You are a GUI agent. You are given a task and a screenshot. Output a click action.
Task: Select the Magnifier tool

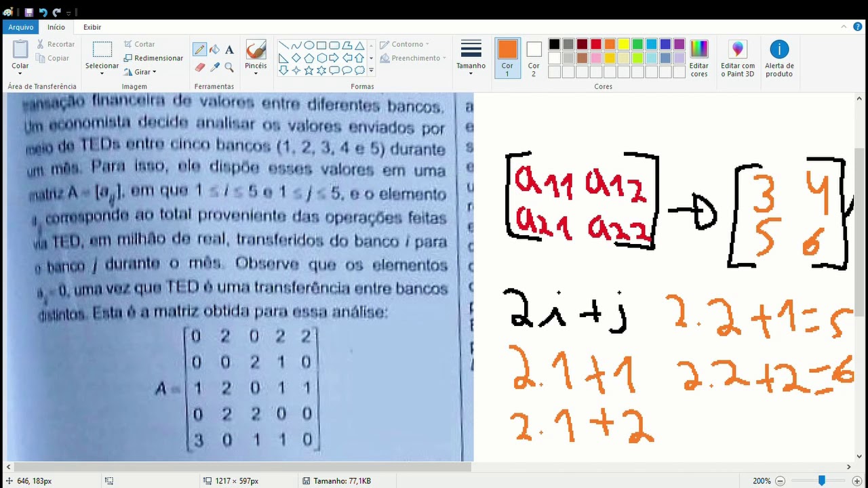(x=229, y=67)
